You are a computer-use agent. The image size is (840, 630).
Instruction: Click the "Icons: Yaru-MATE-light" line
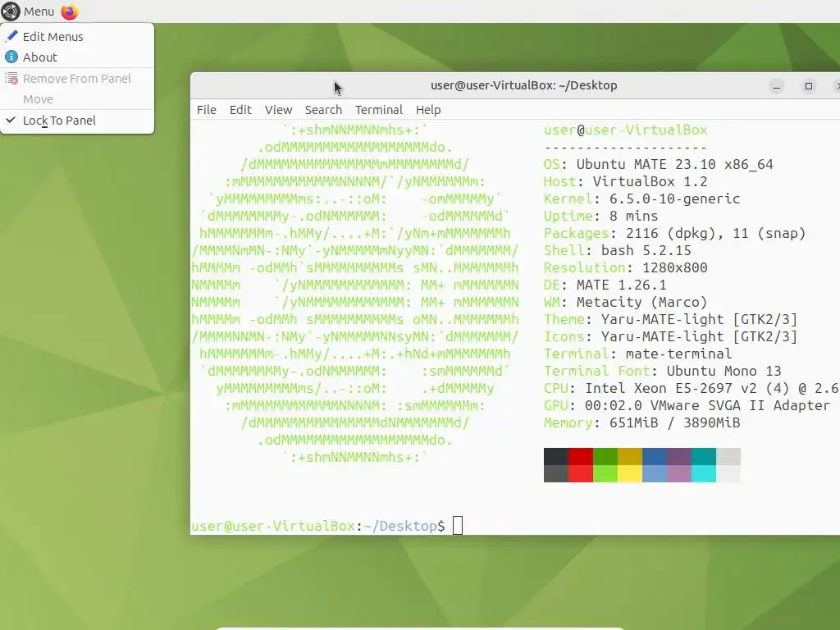pyautogui.click(x=671, y=336)
